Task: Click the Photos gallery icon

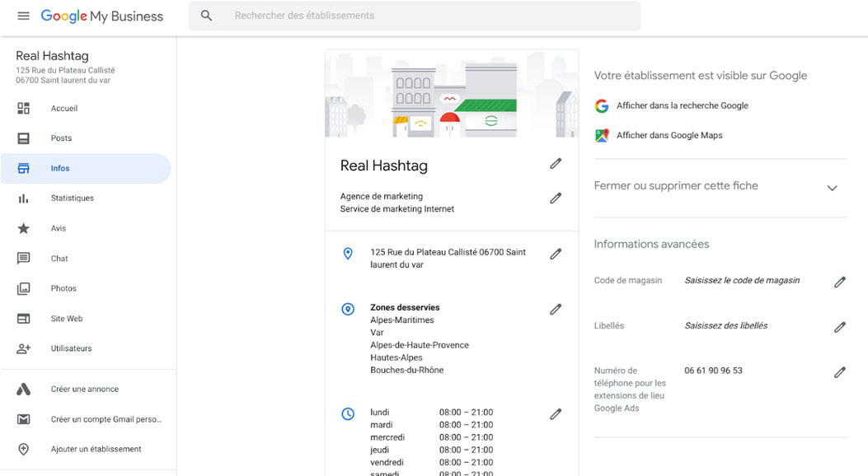Action: point(23,288)
